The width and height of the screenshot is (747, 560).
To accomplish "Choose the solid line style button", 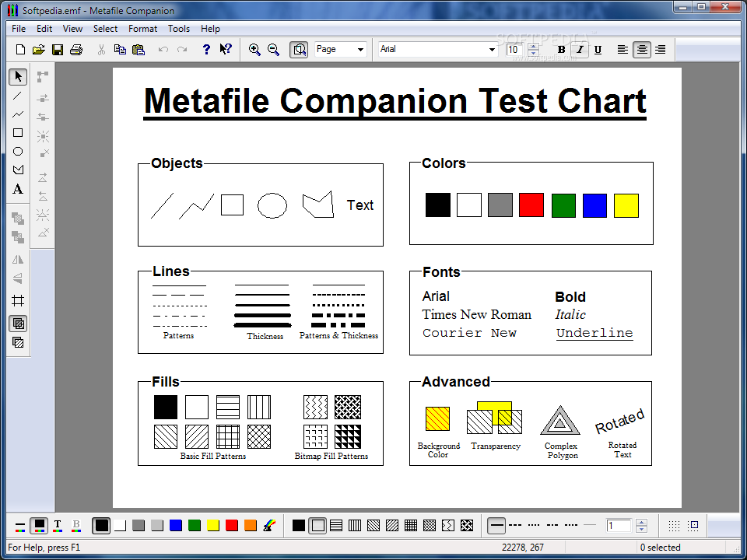I will [496, 525].
